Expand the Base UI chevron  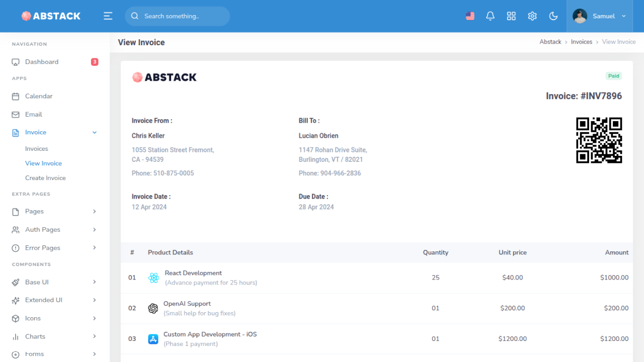95,282
